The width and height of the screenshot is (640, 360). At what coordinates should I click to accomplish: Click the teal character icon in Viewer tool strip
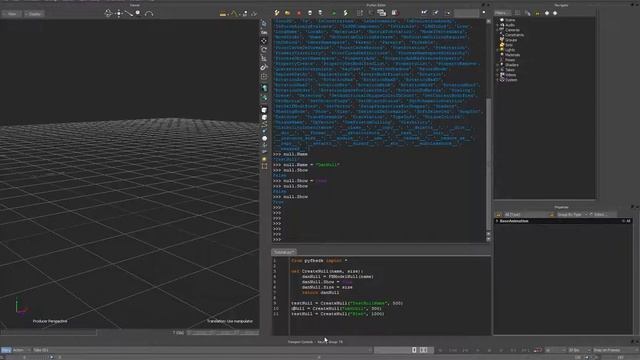pos(264,88)
